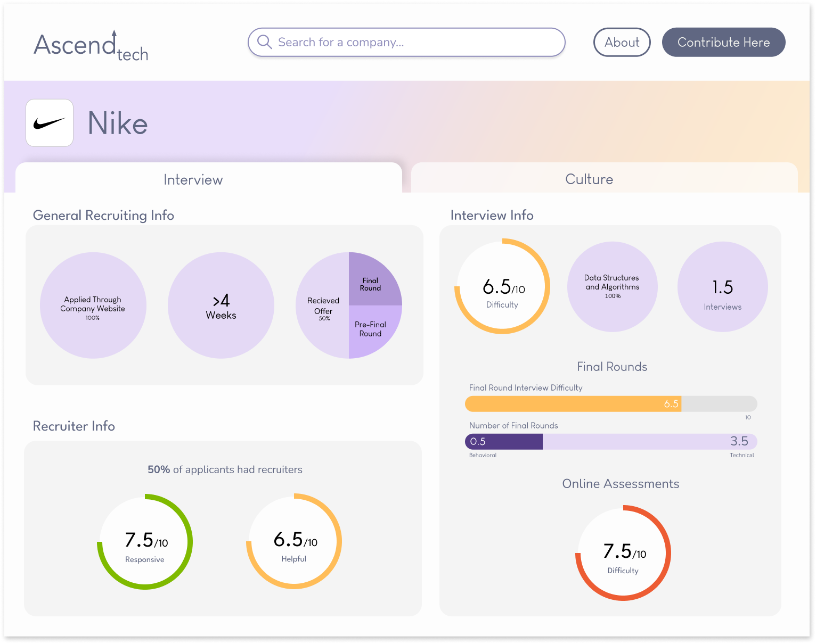Image resolution: width=816 pixels, height=644 pixels.
Task: Click the Ascend tech logo
Action: click(91, 46)
